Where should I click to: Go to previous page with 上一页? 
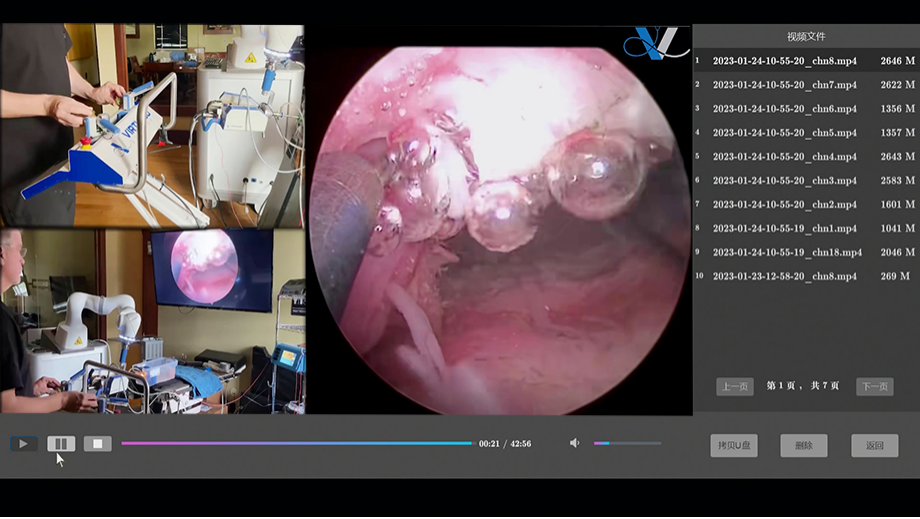[735, 386]
